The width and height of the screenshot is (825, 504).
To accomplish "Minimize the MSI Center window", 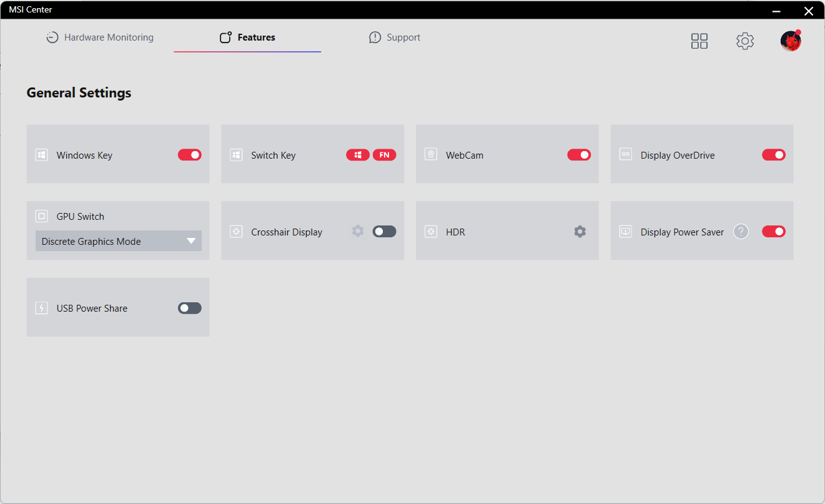I will coord(776,11).
